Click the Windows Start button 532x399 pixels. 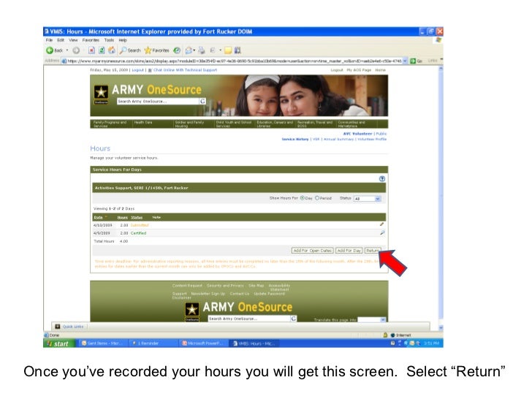tap(59, 343)
